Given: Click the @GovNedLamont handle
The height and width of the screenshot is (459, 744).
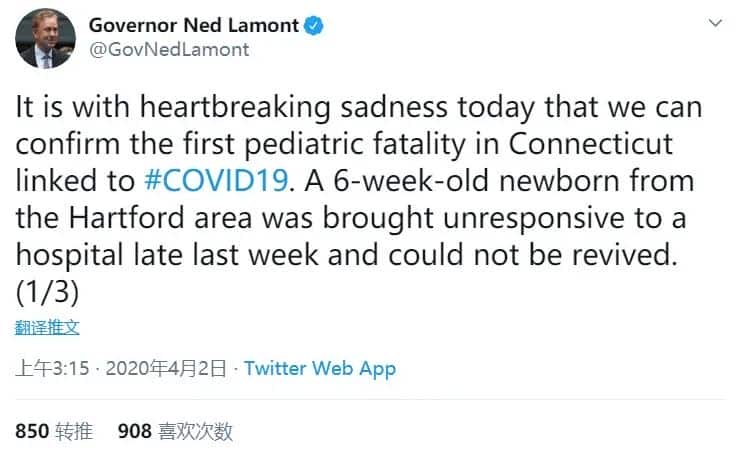Looking at the screenshot, I should [x=169, y=49].
